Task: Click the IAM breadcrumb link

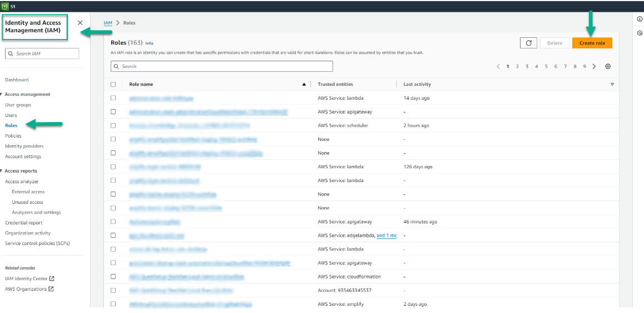Action: (108, 23)
